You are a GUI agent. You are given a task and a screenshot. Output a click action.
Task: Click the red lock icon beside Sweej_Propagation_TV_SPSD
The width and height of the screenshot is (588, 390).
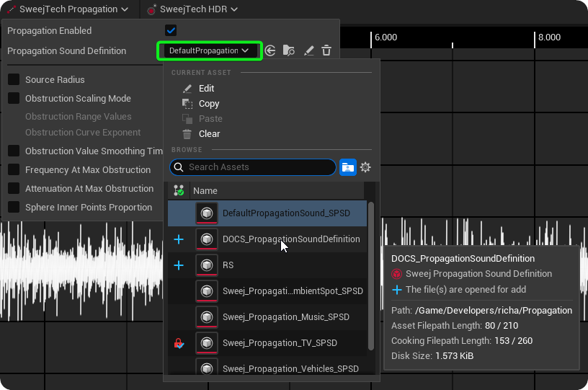pyautogui.click(x=179, y=342)
